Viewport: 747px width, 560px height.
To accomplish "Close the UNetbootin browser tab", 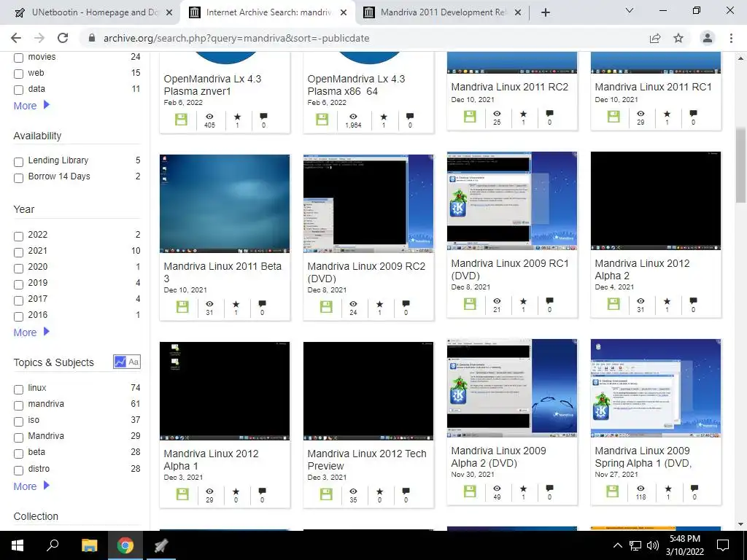I will click(169, 13).
